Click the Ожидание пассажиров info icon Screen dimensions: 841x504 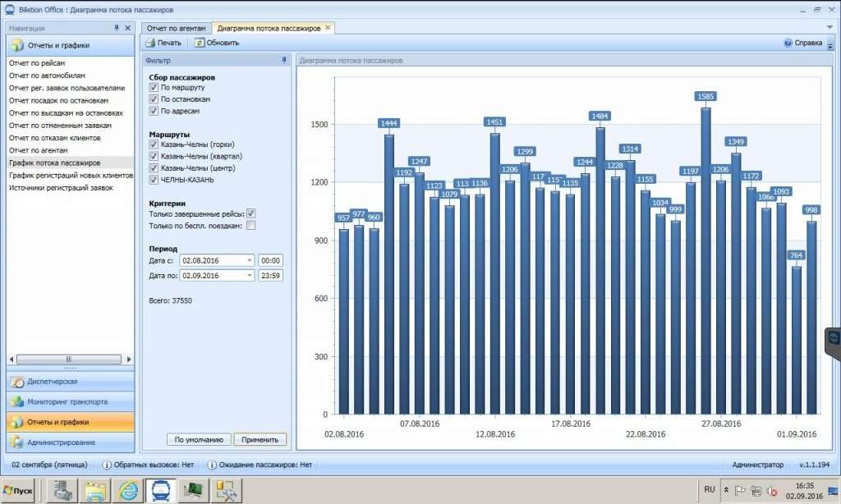(x=212, y=465)
